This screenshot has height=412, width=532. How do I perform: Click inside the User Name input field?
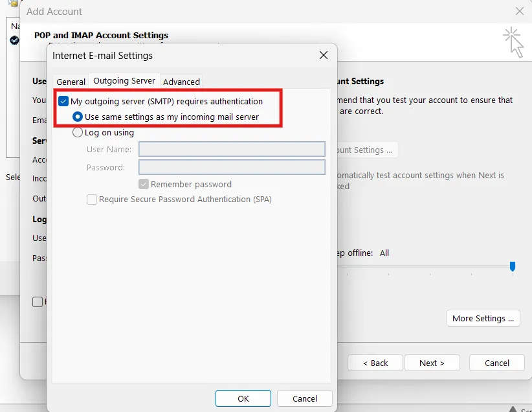(232, 149)
